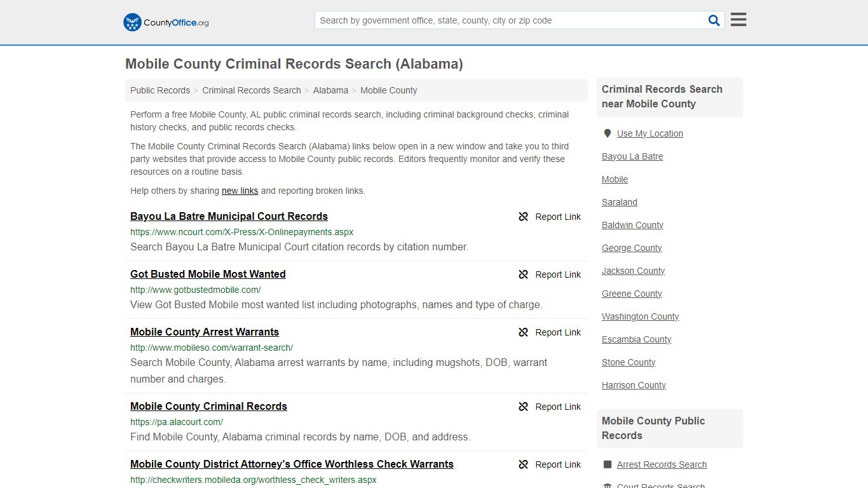Open the pa.alacourt.com URL
Screen dimensions: 868x488
coord(177,422)
